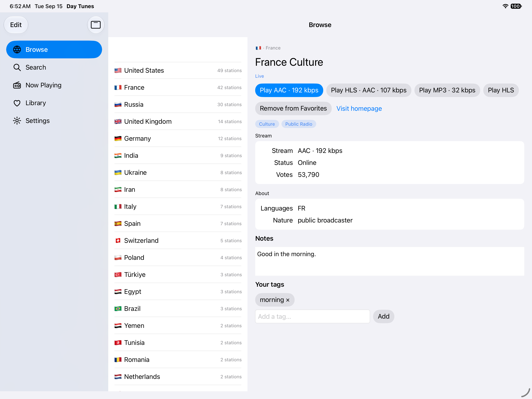Click the Browse globe icon

[x=17, y=49]
